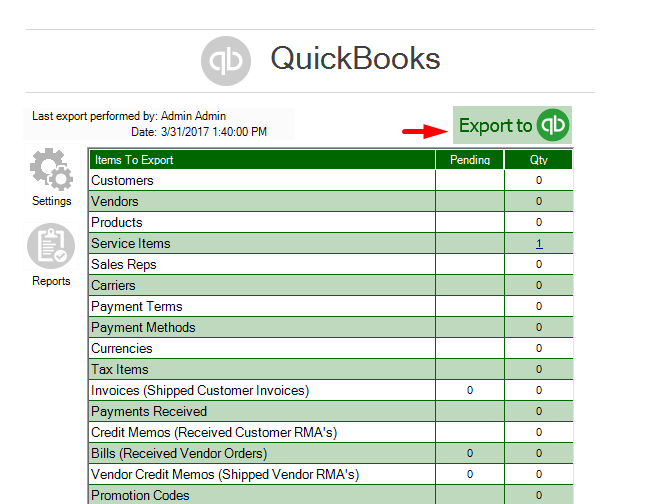Click the QuickBooks logo in the header
The image size is (669, 504).
[x=226, y=60]
